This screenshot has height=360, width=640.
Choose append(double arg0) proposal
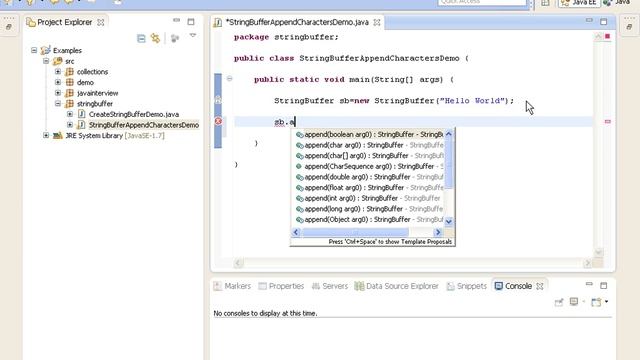pyautogui.click(x=369, y=177)
